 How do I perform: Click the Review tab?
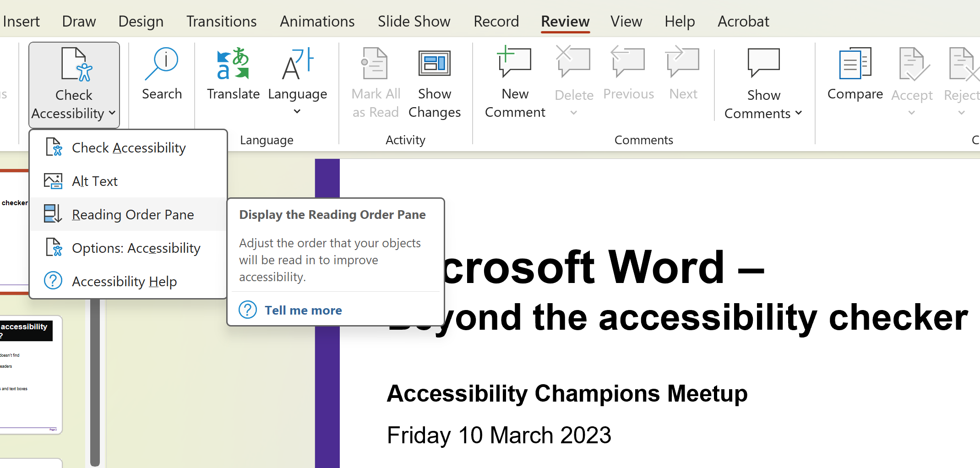point(565,22)
